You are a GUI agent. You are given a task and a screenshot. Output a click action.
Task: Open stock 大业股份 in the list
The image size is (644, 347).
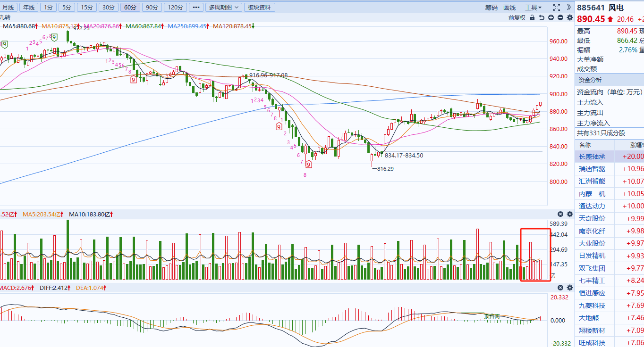click(592, 243)
